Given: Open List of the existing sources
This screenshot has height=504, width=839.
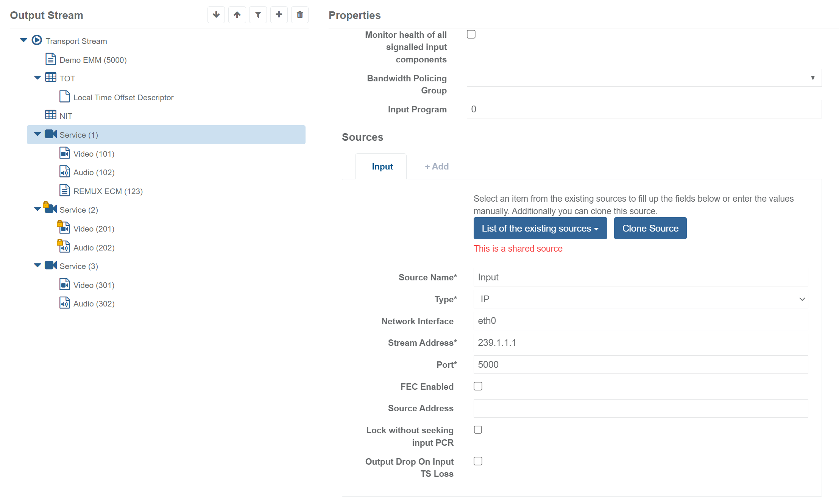Looking at the screenshot, I should pos(540,228).
